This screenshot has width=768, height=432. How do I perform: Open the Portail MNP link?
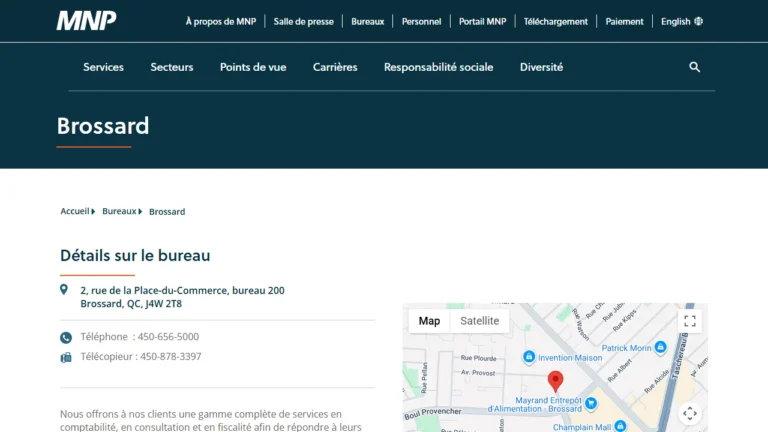482,22
